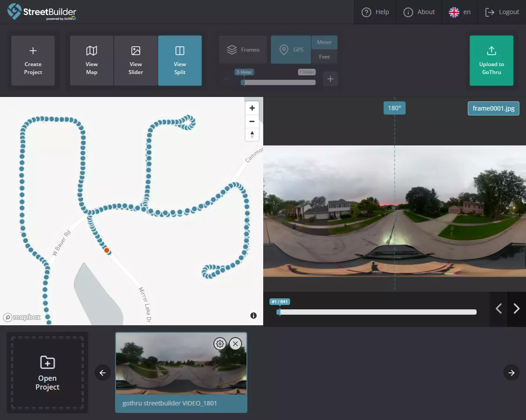Select the View Split layout
Image resolution: width=526 pixels, height=420 pixels.
click(x=180, y=60)
